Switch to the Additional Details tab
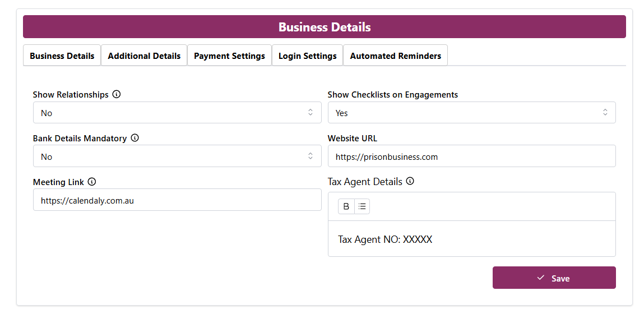Screen dimensions: 644x332 [144, 56]
